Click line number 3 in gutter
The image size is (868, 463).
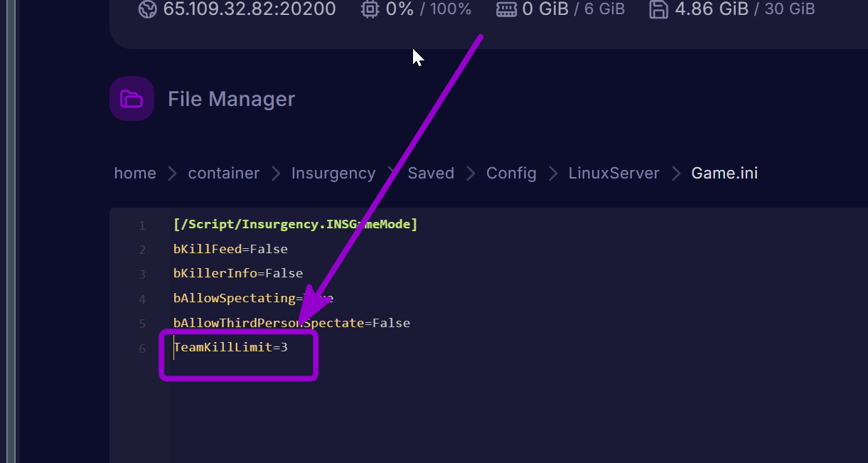[142, 275]
